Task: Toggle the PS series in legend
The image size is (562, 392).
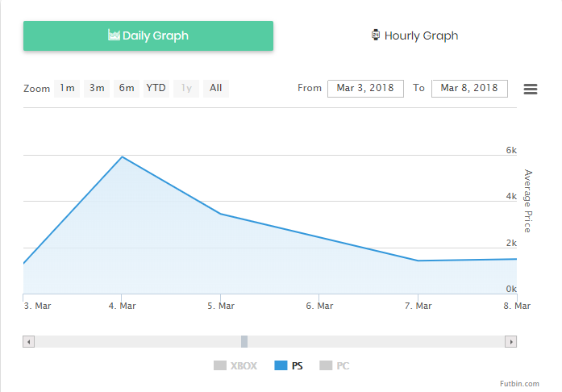Action: 289,366
